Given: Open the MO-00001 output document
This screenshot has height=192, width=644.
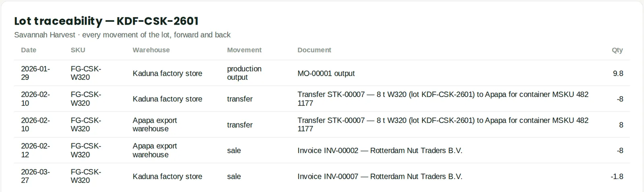Looking at the screenshot, I should (326, 73).
